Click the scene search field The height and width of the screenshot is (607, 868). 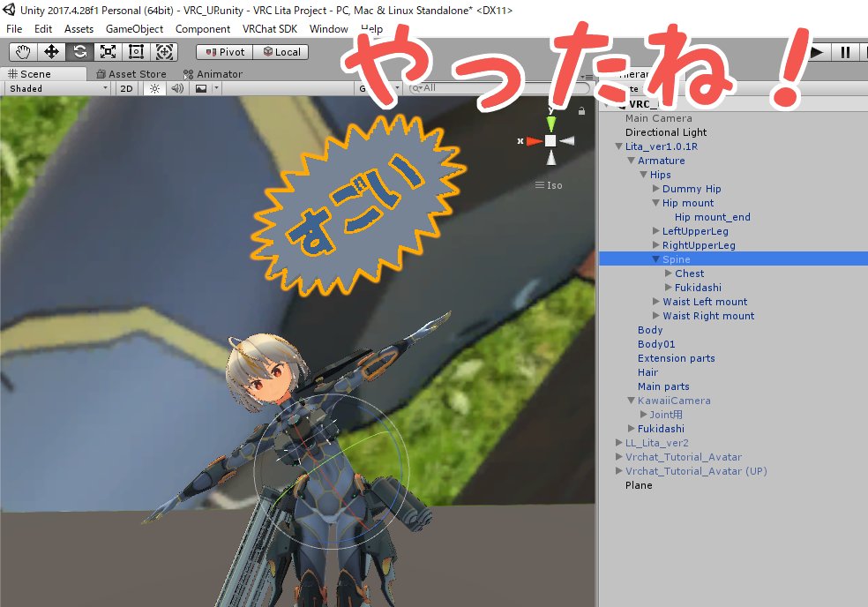(498, 88)
